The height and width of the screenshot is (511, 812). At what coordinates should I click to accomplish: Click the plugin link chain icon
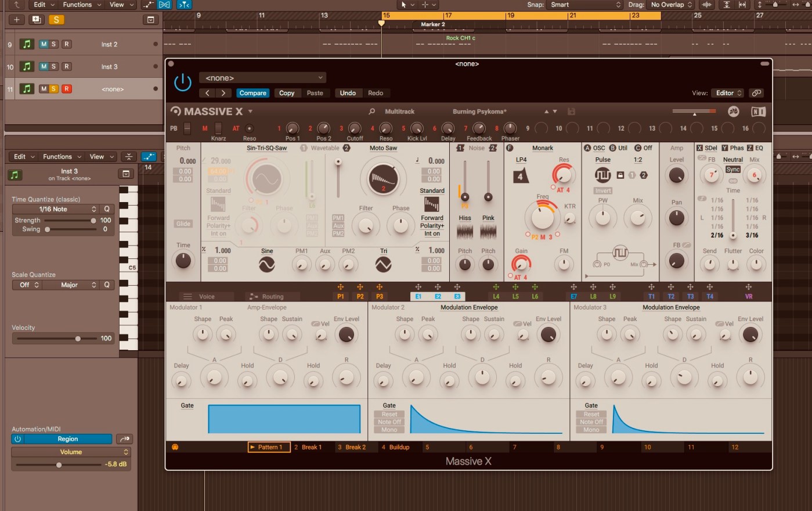tap(756, 93)
